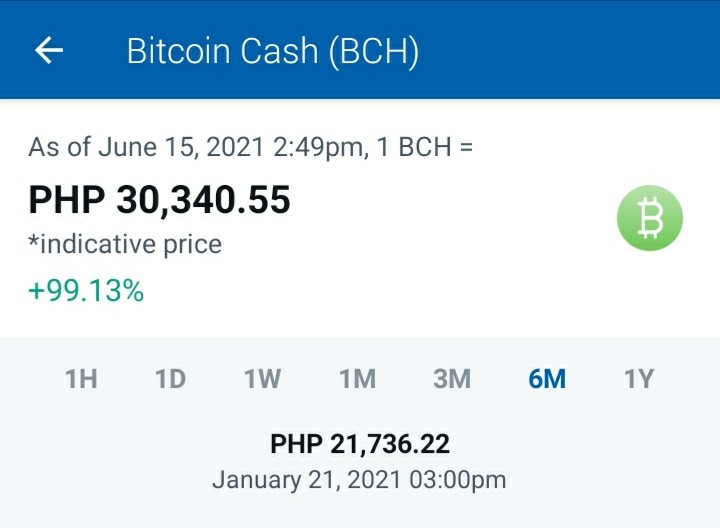Tap the +99.13% change percentage
Image resolution: width=720 pixels, height=528 pixels.
86,291
